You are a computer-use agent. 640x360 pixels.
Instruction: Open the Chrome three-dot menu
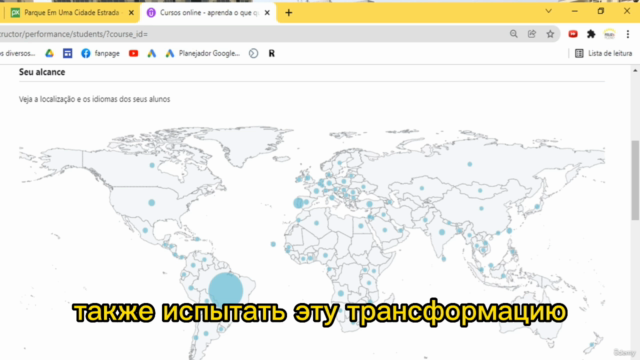click(x=628, y=34)
